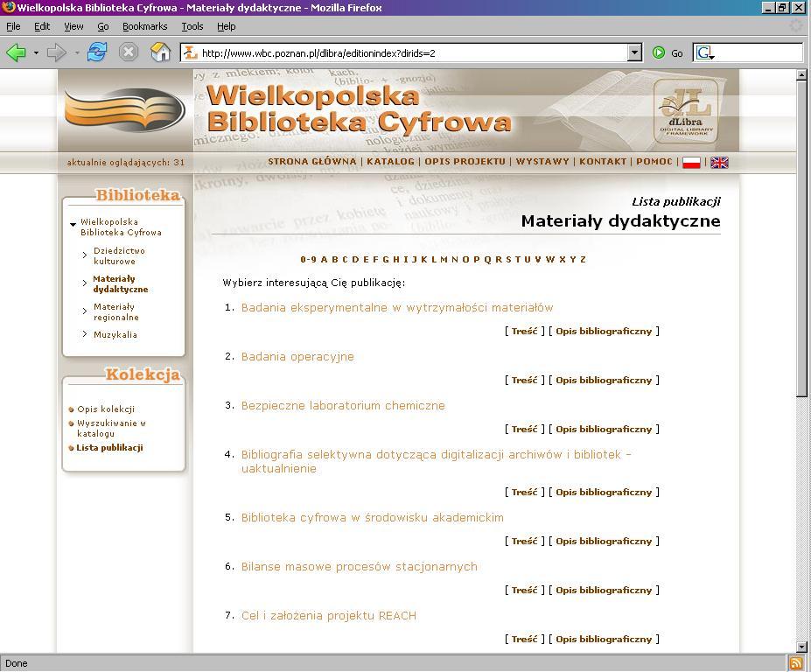Viewport: 811px width, 672px height.
Task: Click the RSS feed icon in status bar
Action: [796, 663]
